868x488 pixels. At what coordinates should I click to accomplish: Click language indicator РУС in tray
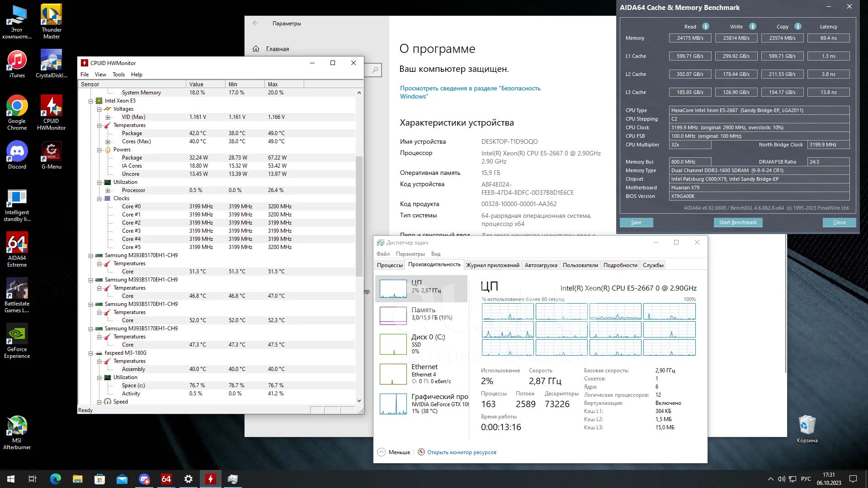point(806,479)
